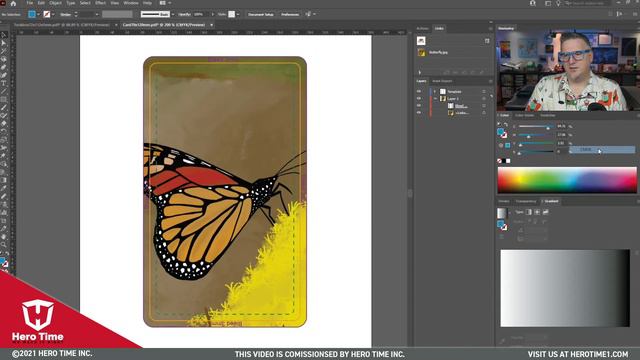The image size is (640, 360).
Task: Close the CardTile120mm.pdf document tab
Action: (211, 25)
